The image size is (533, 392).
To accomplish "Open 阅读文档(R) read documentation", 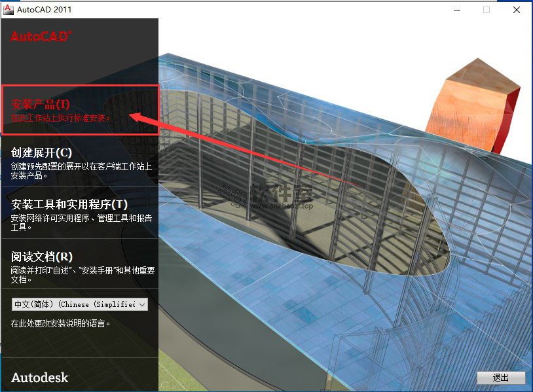I will tap(42, 257).
